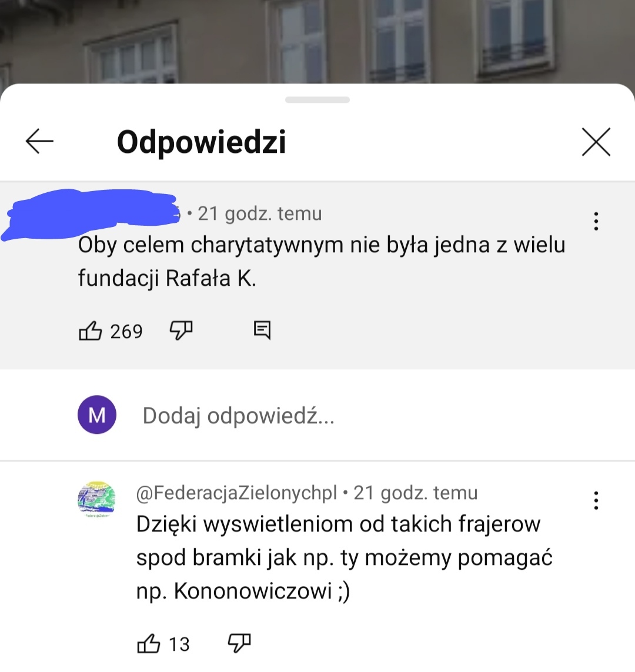Image resolution: width=635 pixels, height=672 pixels.
Task: Tap the sheet drag handle at top
Action: [x=317, y=100]
